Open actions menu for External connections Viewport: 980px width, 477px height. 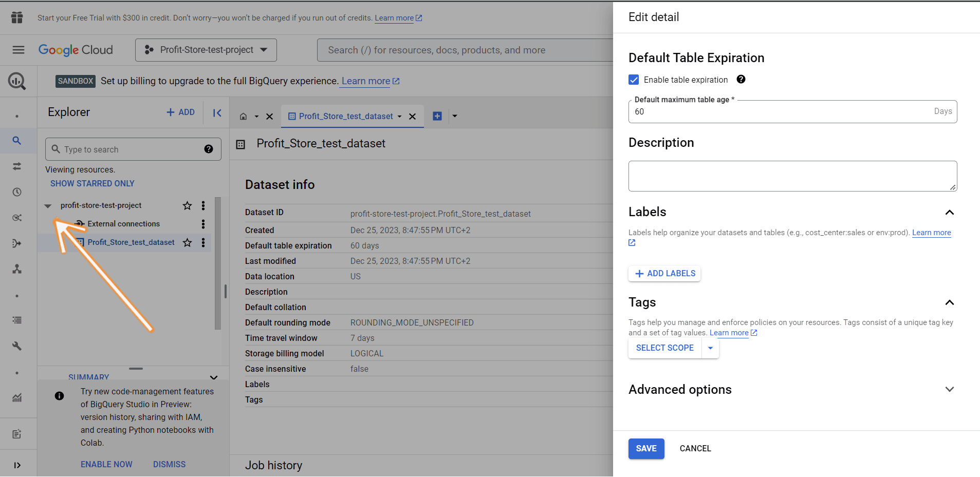pyautogui.click(x=204, y=224)
